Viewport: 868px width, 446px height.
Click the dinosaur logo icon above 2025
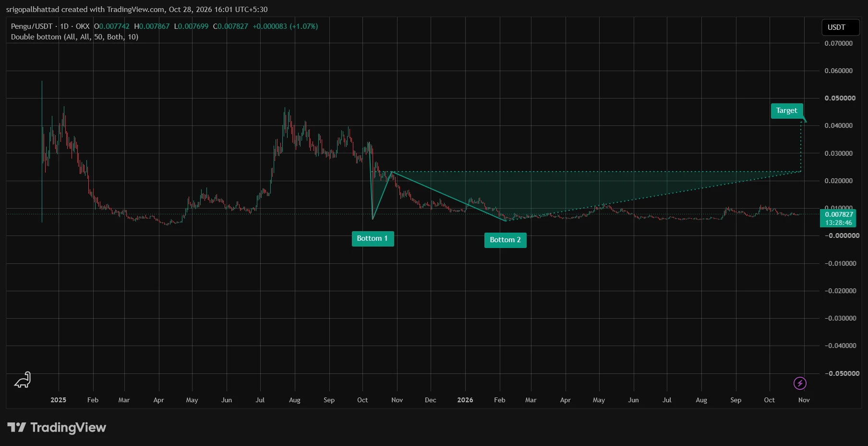[x=23, y=380]
